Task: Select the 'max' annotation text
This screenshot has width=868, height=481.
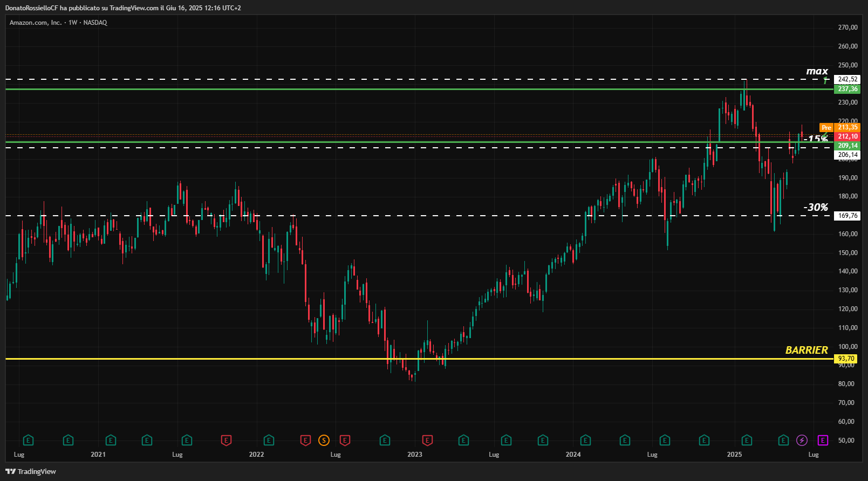Action: tap(817, 71)
